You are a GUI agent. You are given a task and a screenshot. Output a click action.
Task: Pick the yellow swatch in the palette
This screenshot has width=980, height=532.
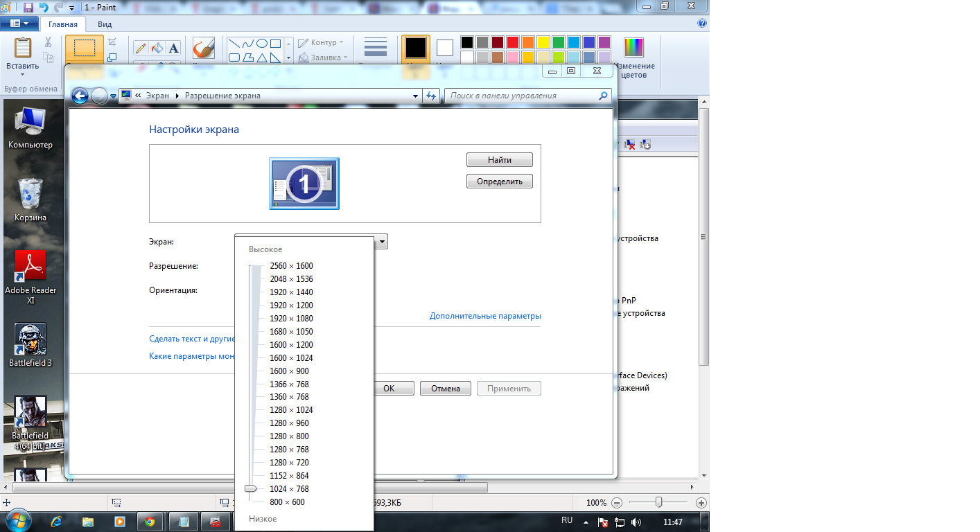point(543,42)
